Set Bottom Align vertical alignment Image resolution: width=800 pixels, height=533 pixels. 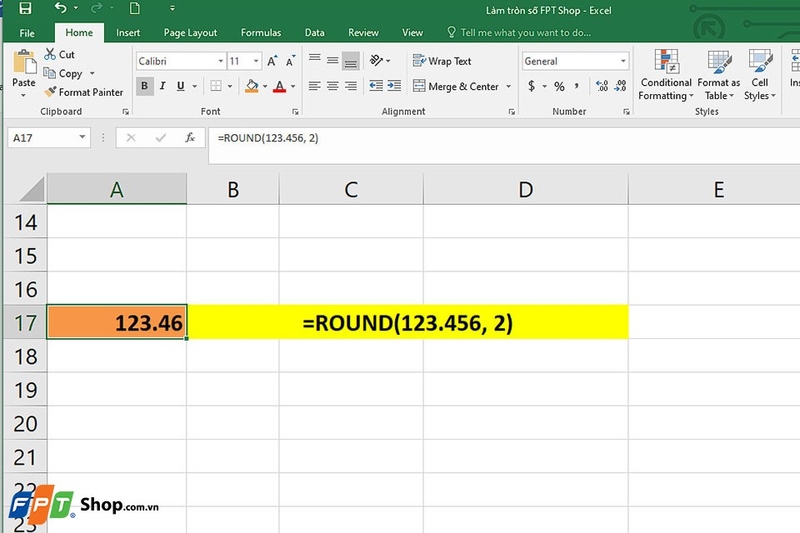click(351, 61)
